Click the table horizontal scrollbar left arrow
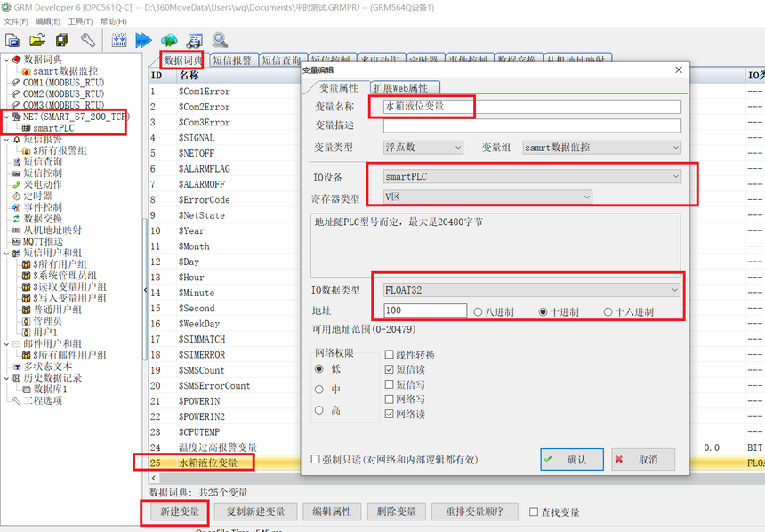The width and height of the screenshot is (765, 532). 154,479
